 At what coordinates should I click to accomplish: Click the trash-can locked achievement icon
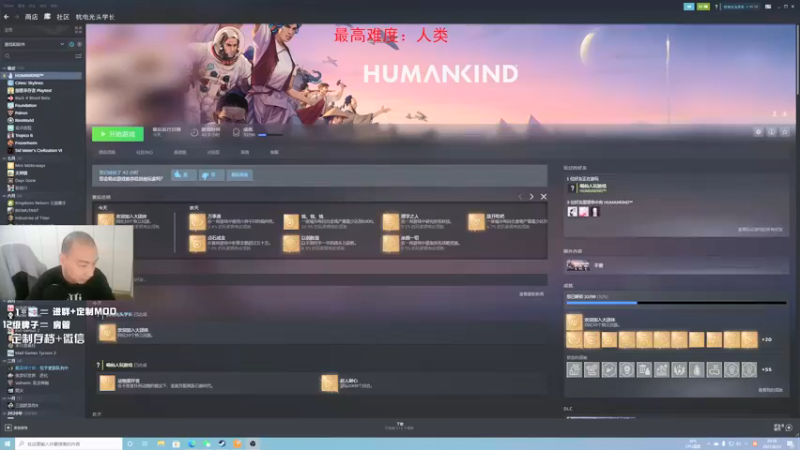[x=644, y=370]
